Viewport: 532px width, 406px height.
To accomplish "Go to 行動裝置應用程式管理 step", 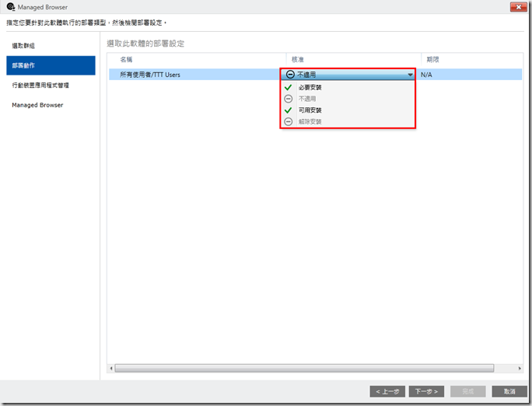I will click(x=40, y=85).
